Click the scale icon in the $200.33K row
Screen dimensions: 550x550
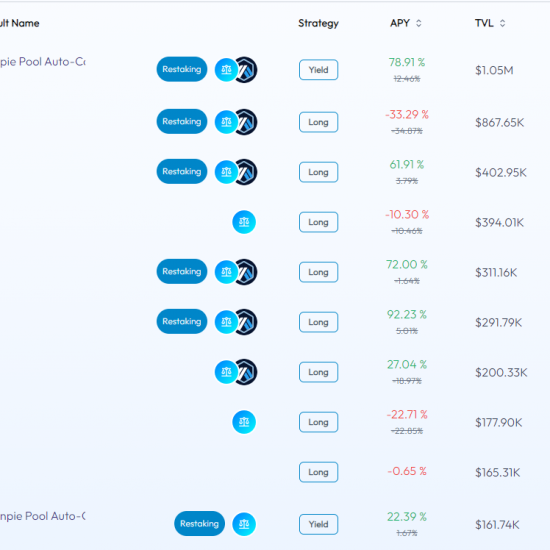tap(226, 371)
